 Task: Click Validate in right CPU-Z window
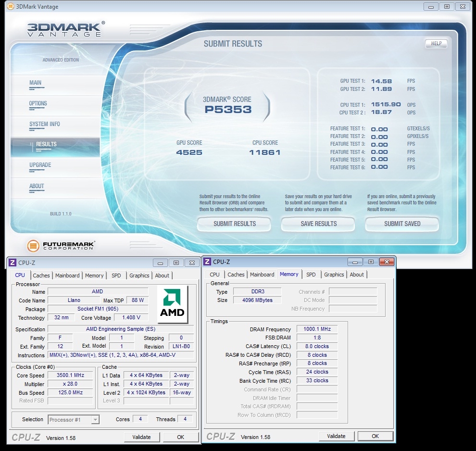(337, 436)
